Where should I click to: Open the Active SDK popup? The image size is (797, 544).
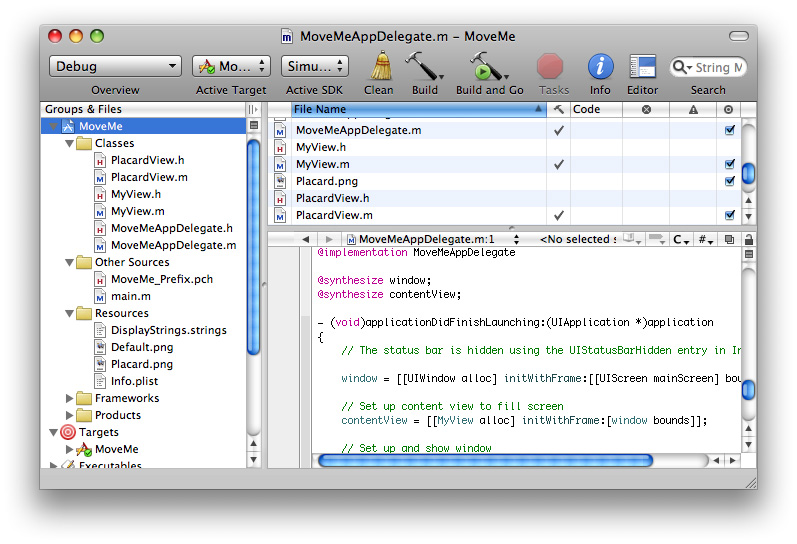315,67
